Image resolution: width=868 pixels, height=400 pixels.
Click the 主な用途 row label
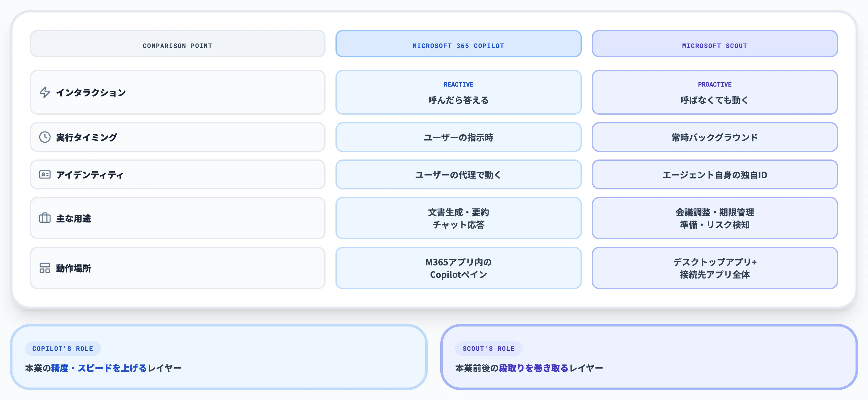pyautogui.click(x=74, y=218)
